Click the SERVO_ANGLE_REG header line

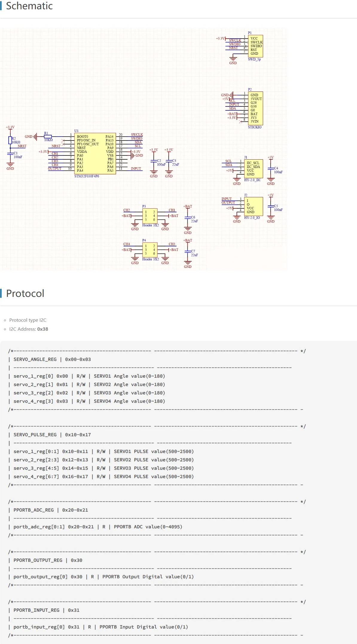[52, 359]
